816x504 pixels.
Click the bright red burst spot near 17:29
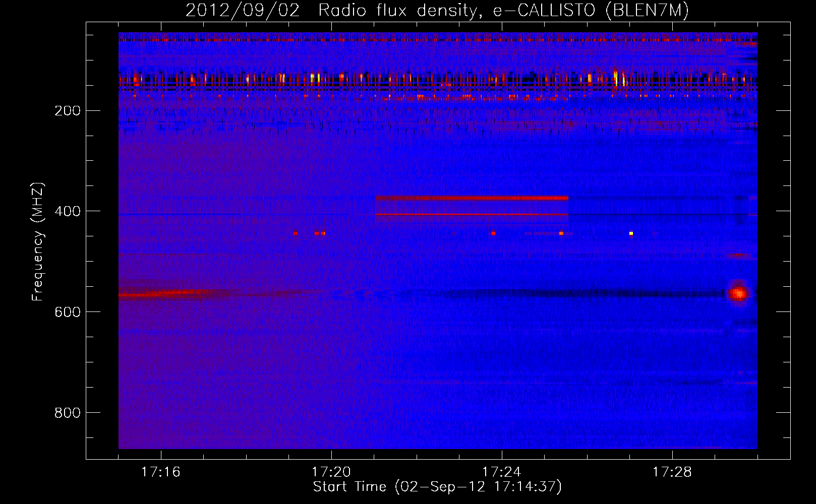pos(739,293)
